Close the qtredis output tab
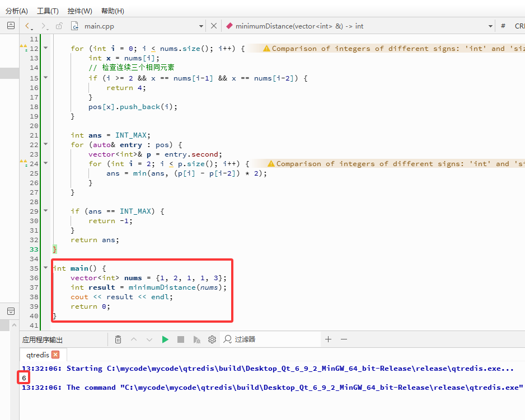The width and height of the screenshot is (525, 420). tap(56, 355)
